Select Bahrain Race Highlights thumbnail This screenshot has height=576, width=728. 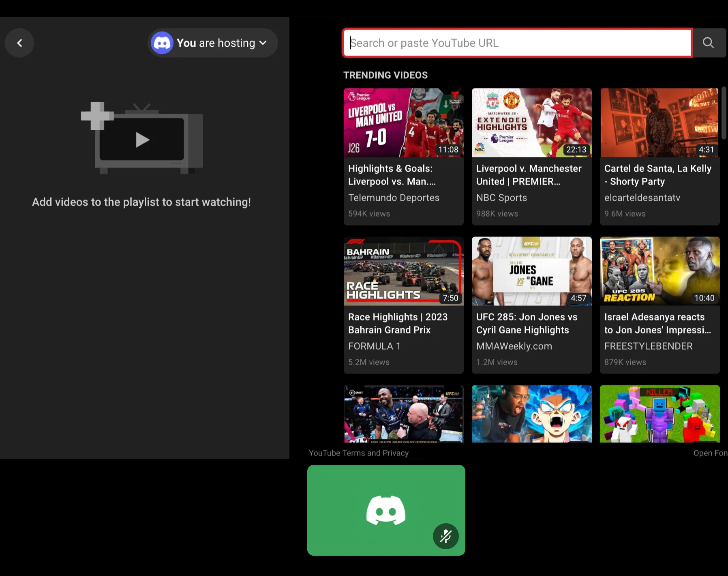404,271
